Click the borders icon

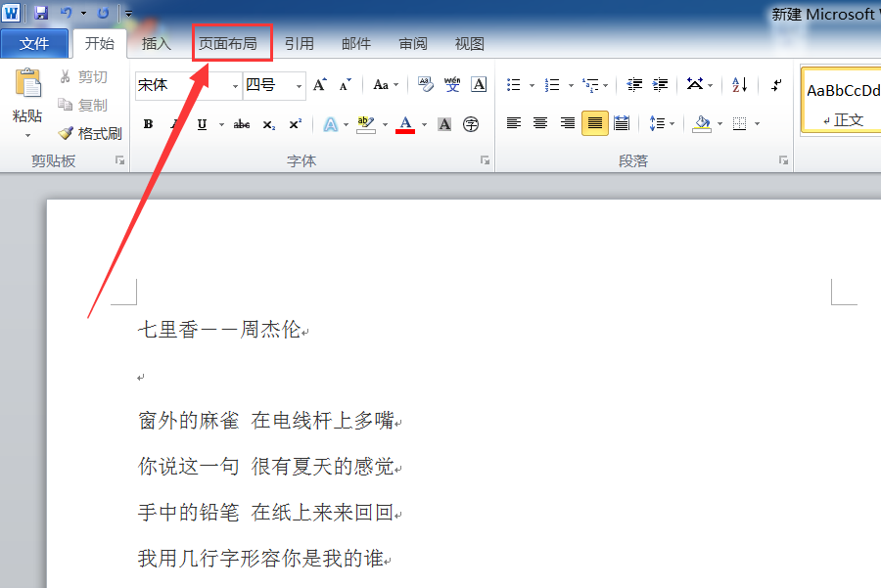tap(740, 123)
